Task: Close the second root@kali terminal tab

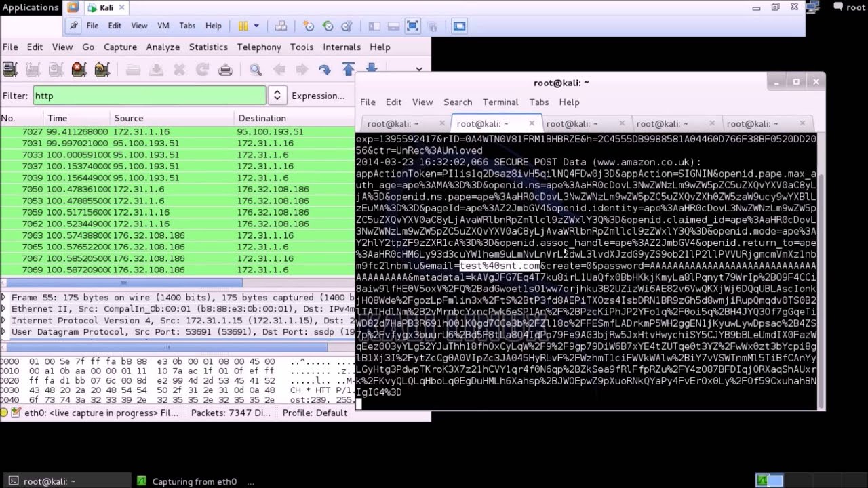Action: [x=531, y=123]
